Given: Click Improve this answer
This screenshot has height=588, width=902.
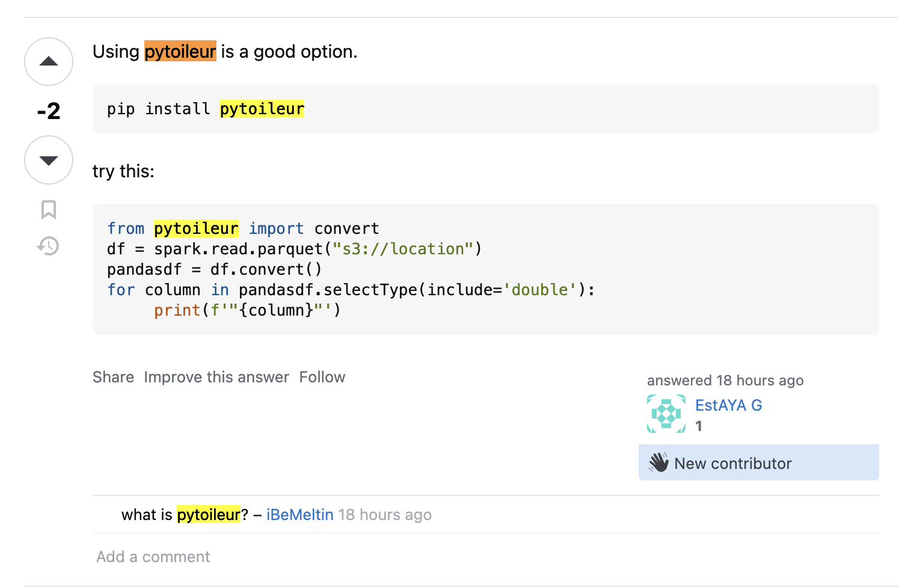Looking at the screenshot, I should [216, 377].
